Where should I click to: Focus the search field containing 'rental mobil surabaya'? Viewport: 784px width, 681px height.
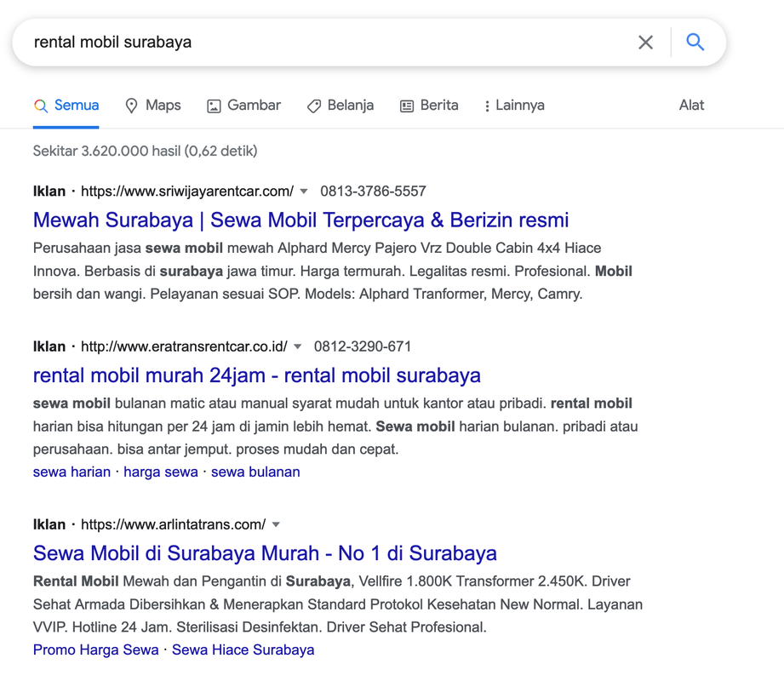point(323,42)
